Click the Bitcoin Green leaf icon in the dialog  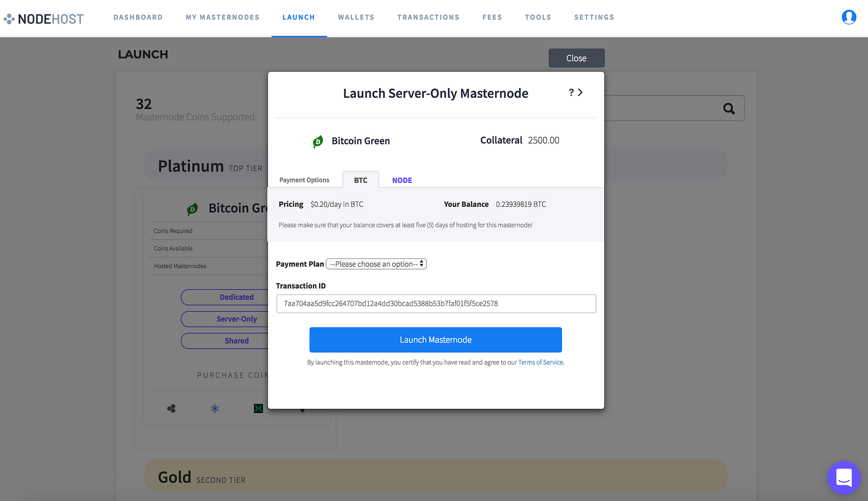point(318,142)
